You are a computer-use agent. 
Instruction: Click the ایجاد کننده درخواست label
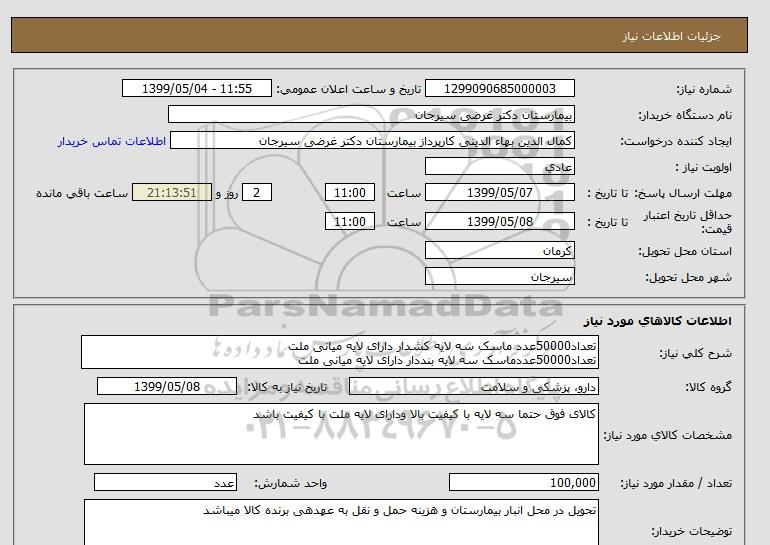(x=676, y=141)
